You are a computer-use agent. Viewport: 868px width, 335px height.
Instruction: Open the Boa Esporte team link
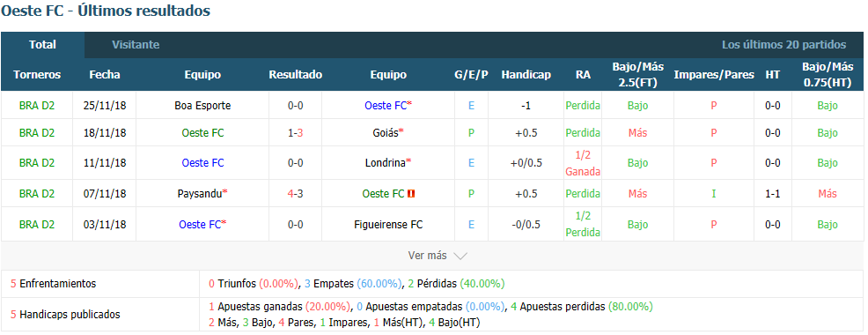pos(202,106)
